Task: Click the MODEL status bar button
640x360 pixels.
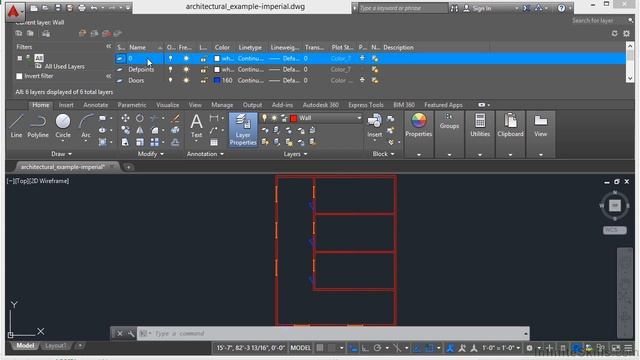Action: coord(300,348)
